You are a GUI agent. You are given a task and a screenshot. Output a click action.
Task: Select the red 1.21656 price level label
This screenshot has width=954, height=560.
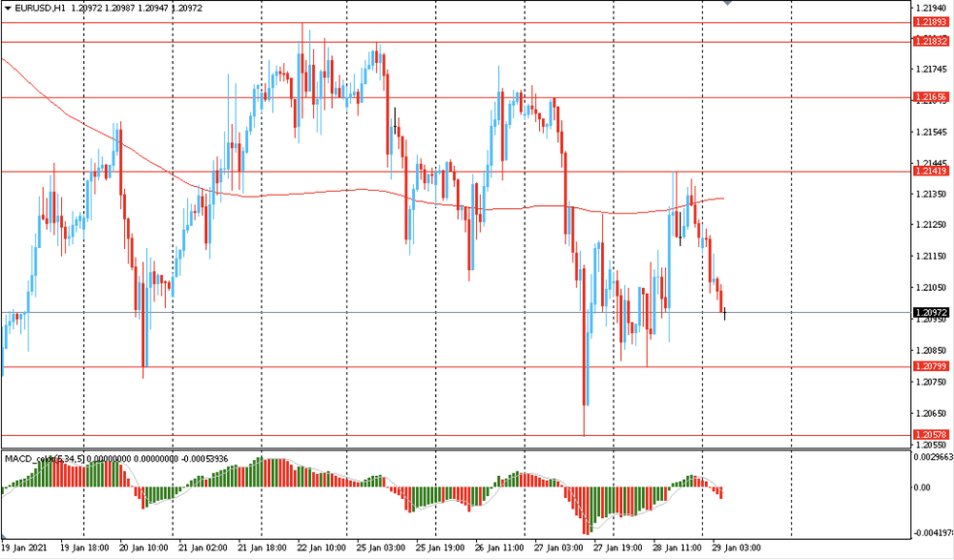(931, 97)
